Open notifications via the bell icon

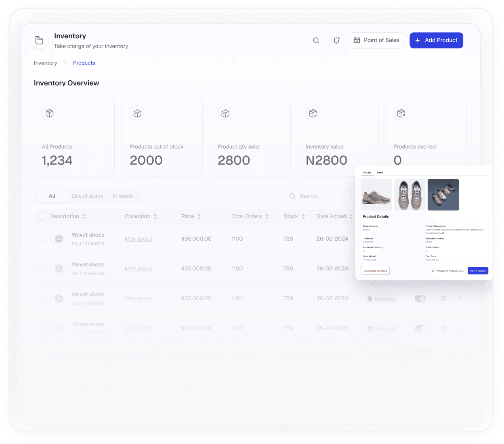pos(336,40)
